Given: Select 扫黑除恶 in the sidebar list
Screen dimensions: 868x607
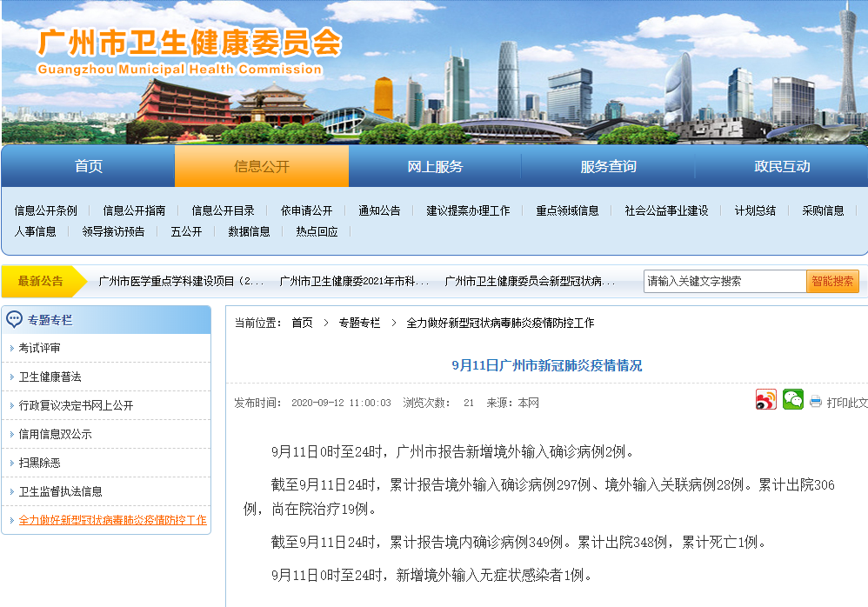Looking at the screenshot, I should pyautogui.click(x=40, y=463).
